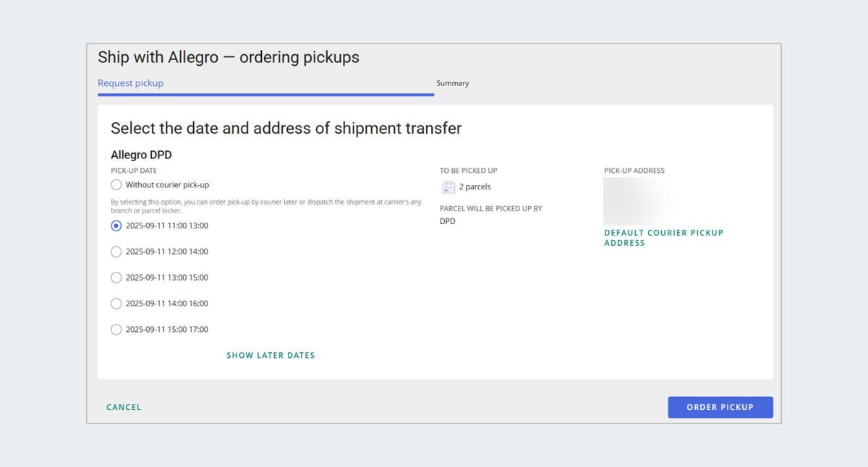The height and width of the screenshot is (467, 868).
Task: Click the DPD carrier name under picked up by
Action: [x=448, y=221]
